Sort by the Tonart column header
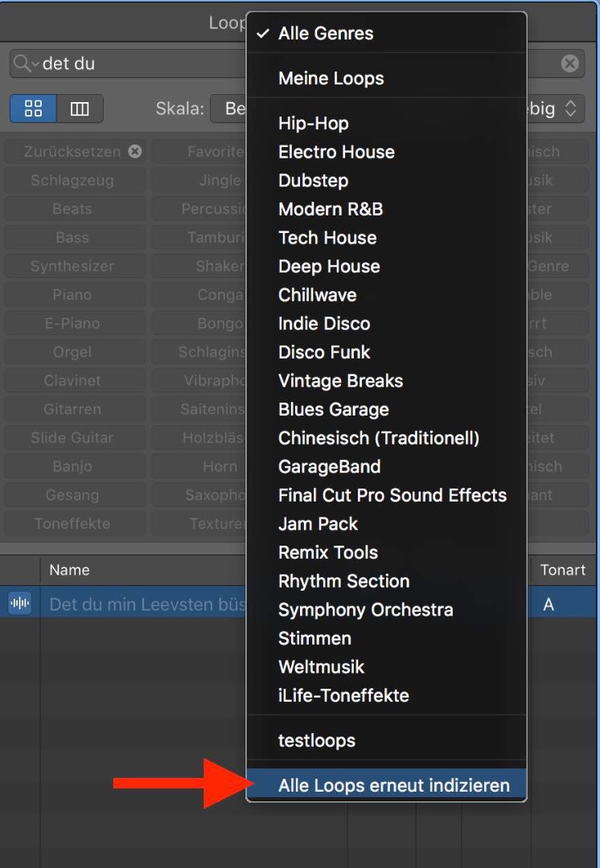 [562, 570]
